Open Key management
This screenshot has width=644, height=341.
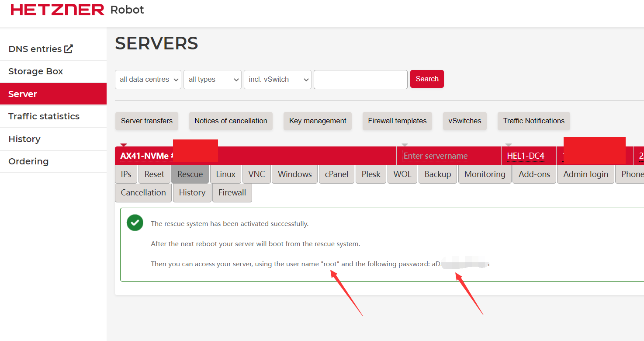(318, 121)
